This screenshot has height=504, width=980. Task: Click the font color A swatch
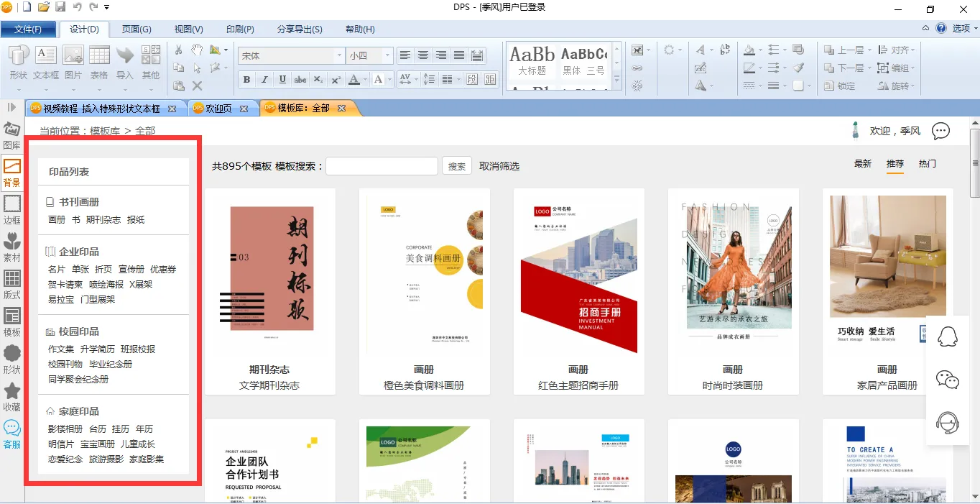[x=354, y=79]
